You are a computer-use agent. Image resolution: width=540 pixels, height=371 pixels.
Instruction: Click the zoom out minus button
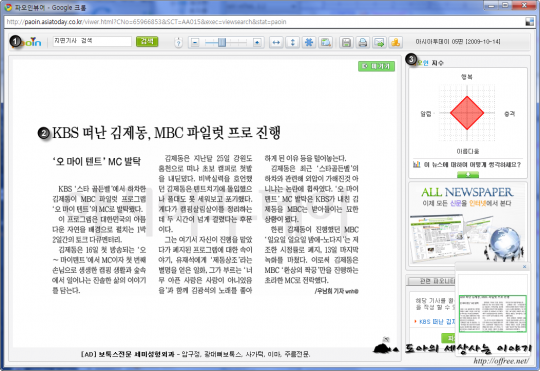(195, 42)
